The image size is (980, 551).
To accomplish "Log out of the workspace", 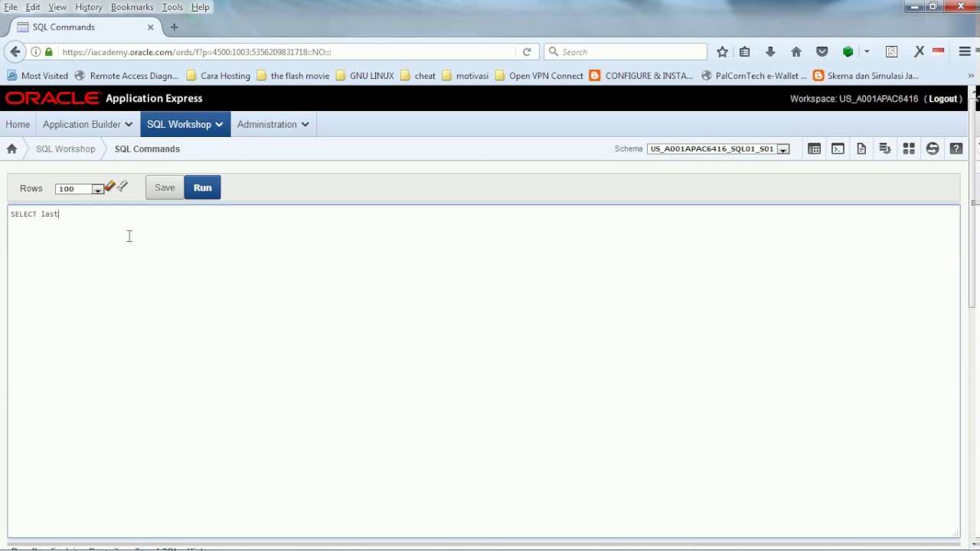I will 943,99.
